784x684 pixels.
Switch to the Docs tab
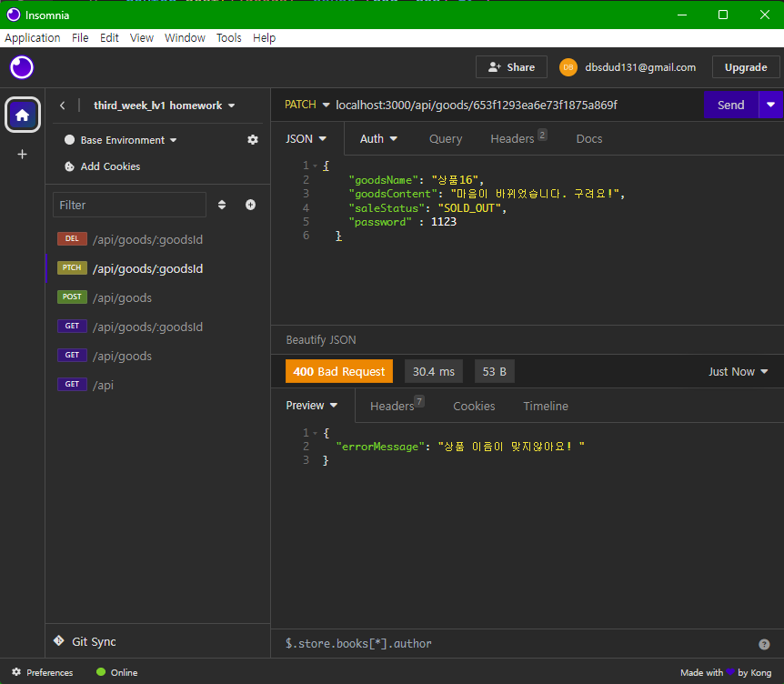point(589,139)
